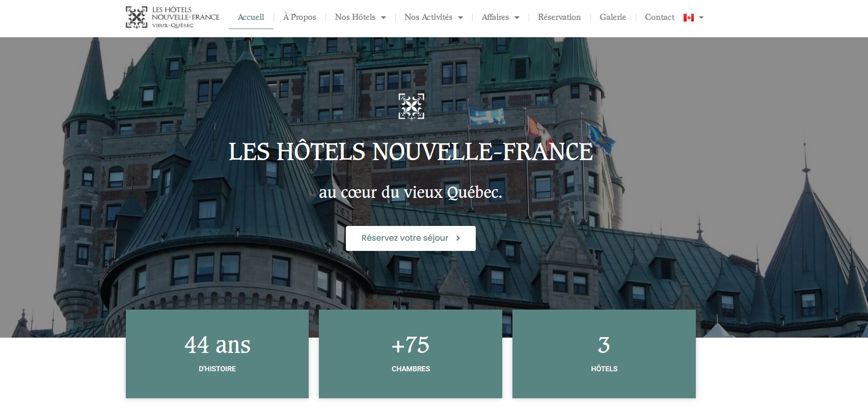Click the 'au cœur du vieux Québec' subtitle

411,192
